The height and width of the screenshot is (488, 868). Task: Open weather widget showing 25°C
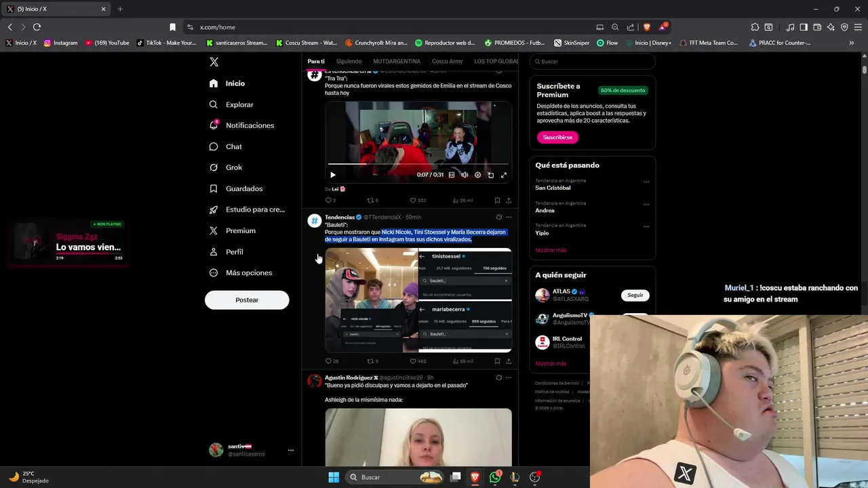[x=28, y=477]
